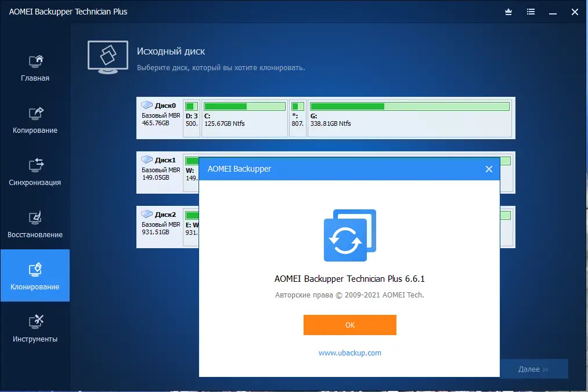Select the Копирование backup icon in sidebar
Image resolution: width=588 pixels, height=392 pixels.
coord(35,114)
